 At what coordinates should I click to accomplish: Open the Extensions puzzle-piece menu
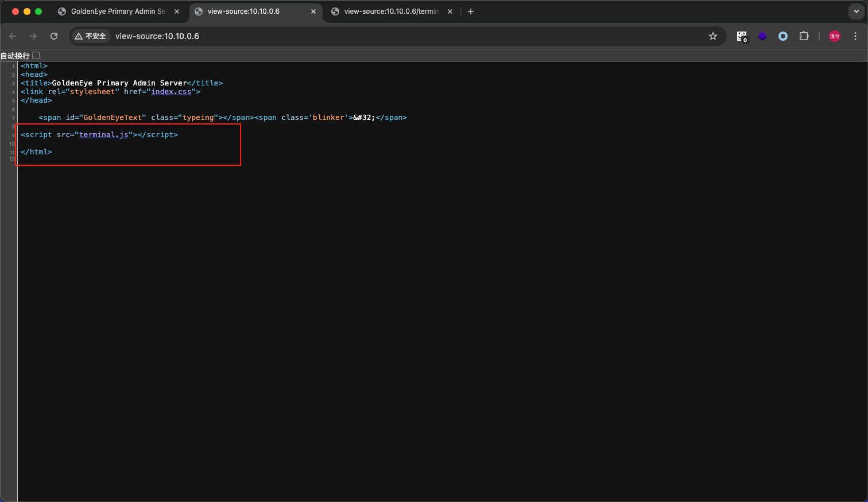(x=804, y=36)
